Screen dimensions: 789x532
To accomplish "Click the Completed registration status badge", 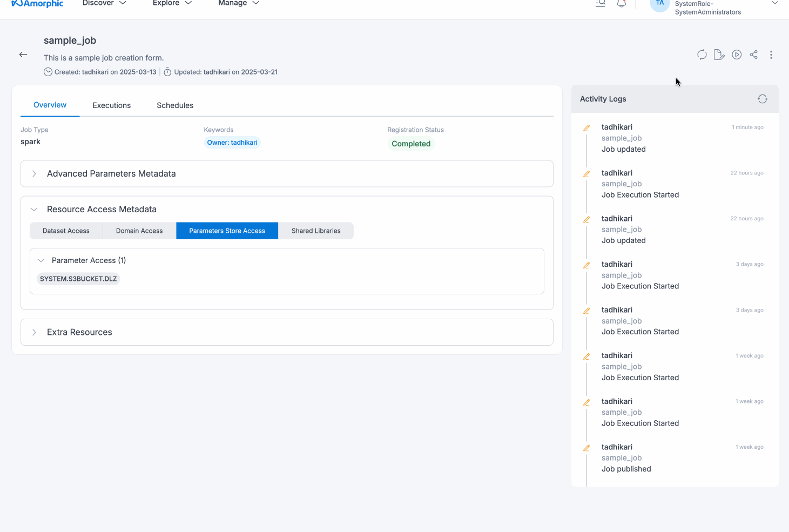I will pos(411,144).
